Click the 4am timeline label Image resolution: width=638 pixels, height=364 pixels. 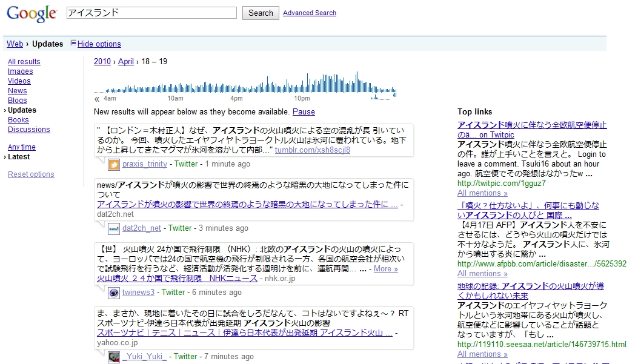click(110, 99)
